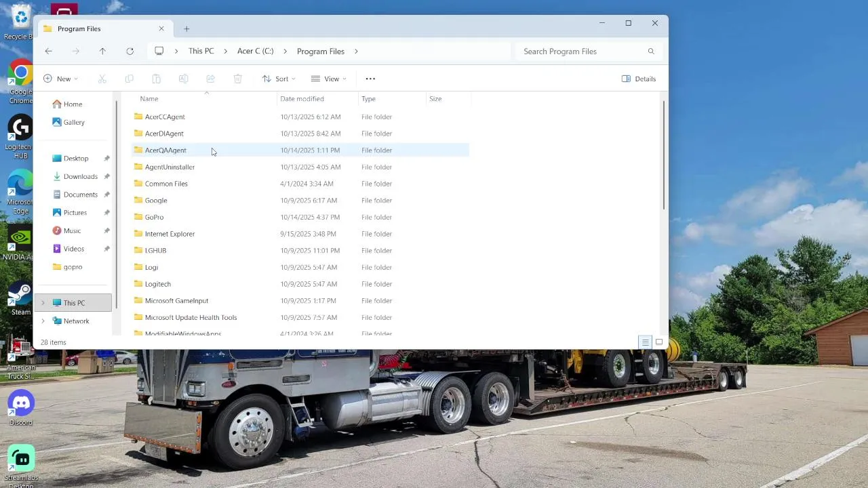The width and height of the screenshot is (868, 488).
Task: Switch to large thumbnails view icon
Action: click(659, 342)
